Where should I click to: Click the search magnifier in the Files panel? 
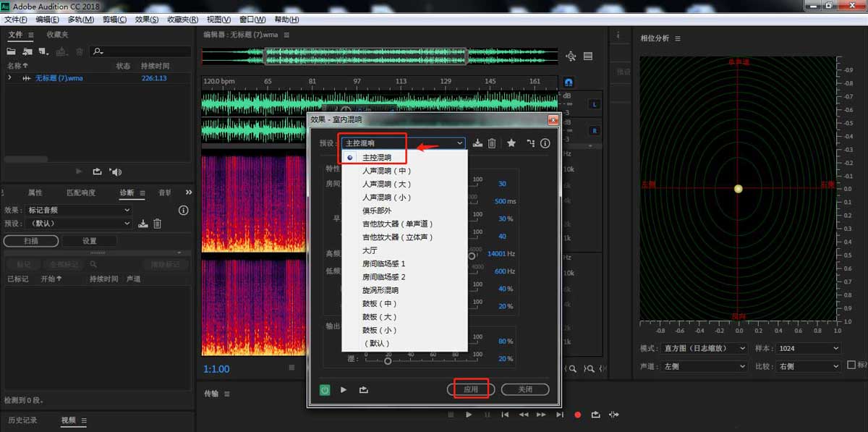[x=97, y=51]
